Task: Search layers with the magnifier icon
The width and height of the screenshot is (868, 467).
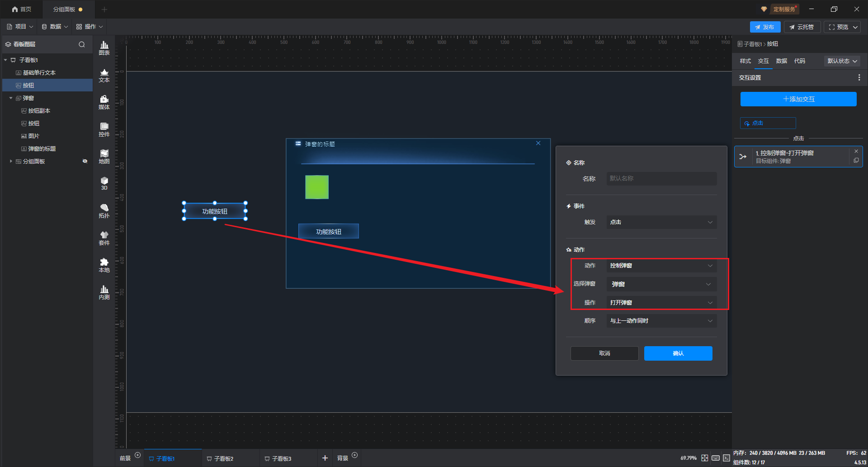Action: pos(82,44)
